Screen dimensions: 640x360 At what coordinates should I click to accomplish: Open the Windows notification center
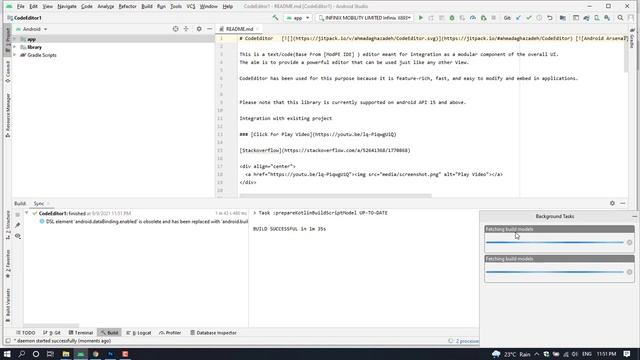(627, 354)
